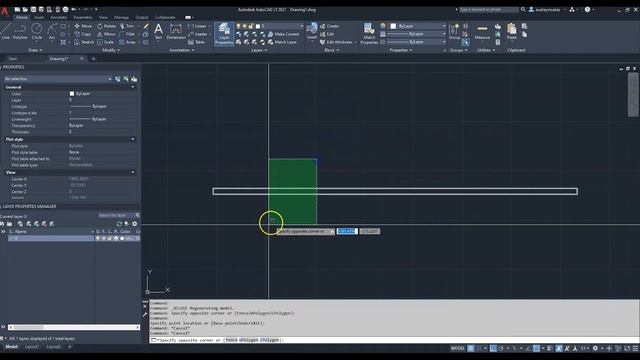Click the help search box in title bar
Image resolution: width=640 pixels, height=360 pixels.
(x=489, y=9)
